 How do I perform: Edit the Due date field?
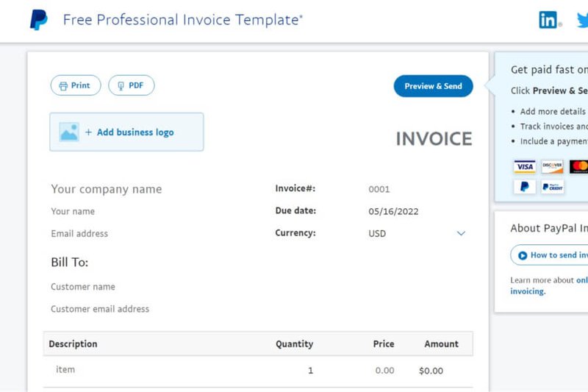pos(393,212)
